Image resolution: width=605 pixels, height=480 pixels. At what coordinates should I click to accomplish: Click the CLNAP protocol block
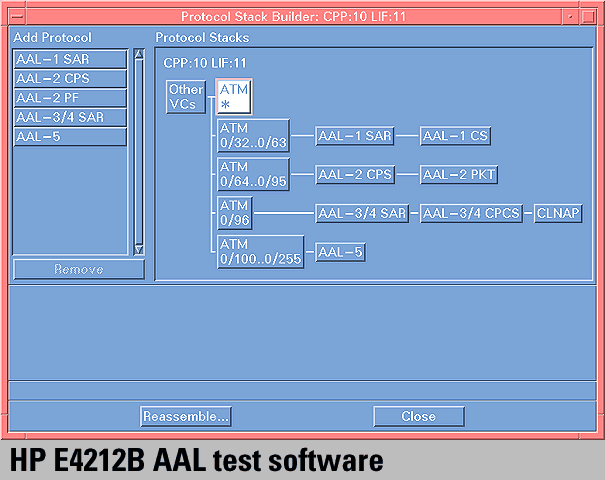(558, 213)
